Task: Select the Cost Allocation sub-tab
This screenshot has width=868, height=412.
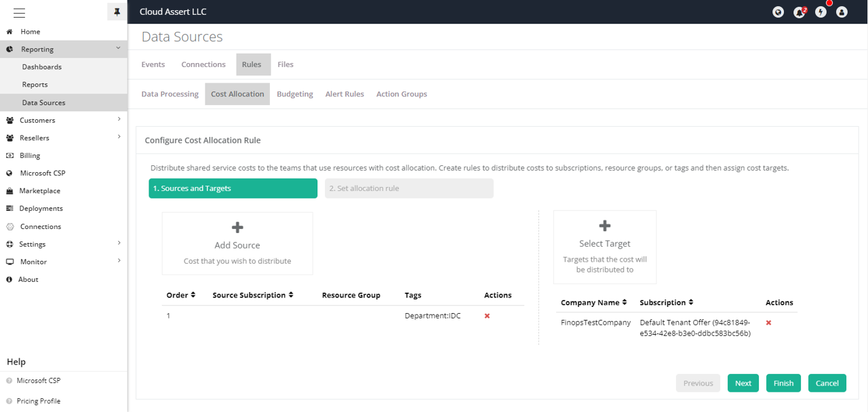Action: (x=237, y=94)
